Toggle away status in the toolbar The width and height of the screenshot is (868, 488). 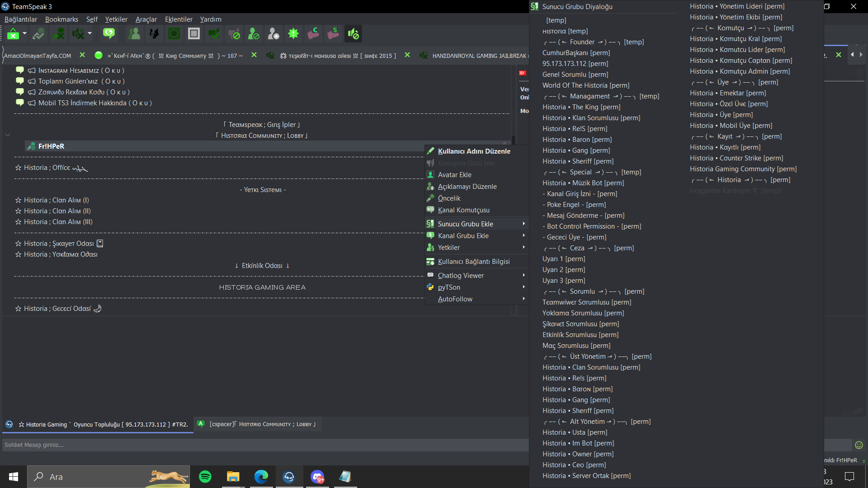[x=38, y=34]
